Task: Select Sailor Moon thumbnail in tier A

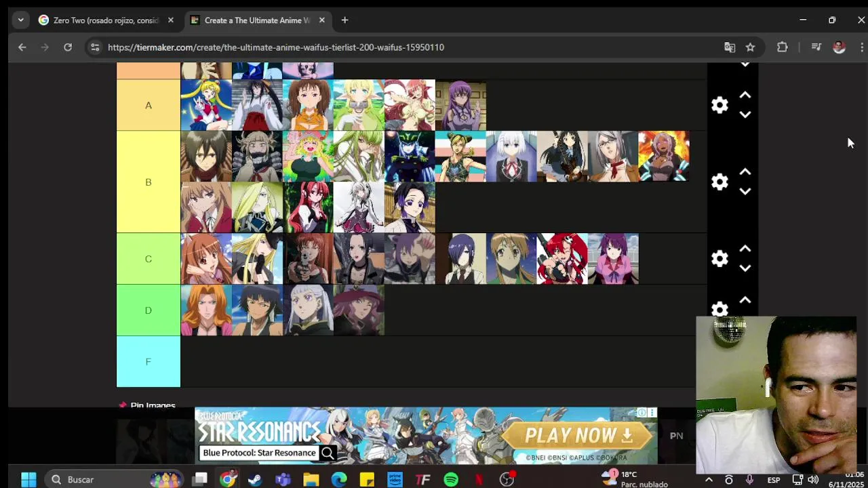Action: coord(206,105)
